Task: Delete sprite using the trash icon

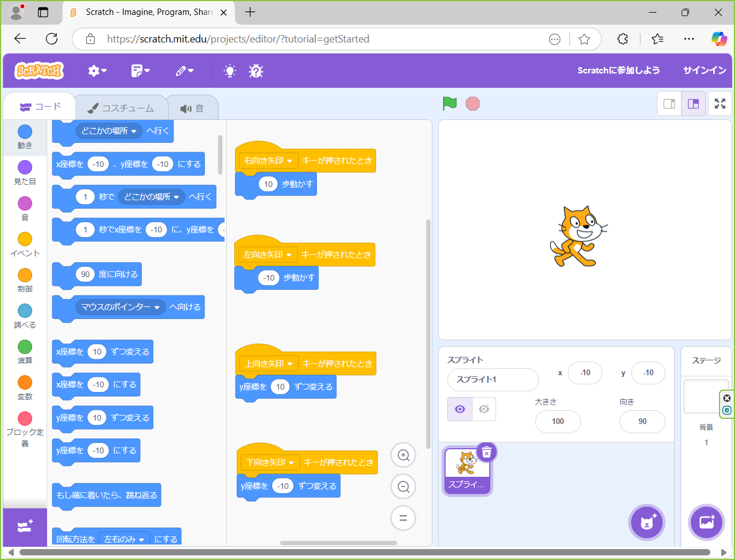Action: (486, 453)
